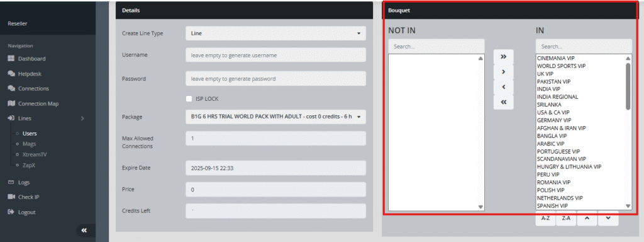The image size is (644, 242).
Task: Select USA & CA VIP bouquet
Action: [553, 112]
